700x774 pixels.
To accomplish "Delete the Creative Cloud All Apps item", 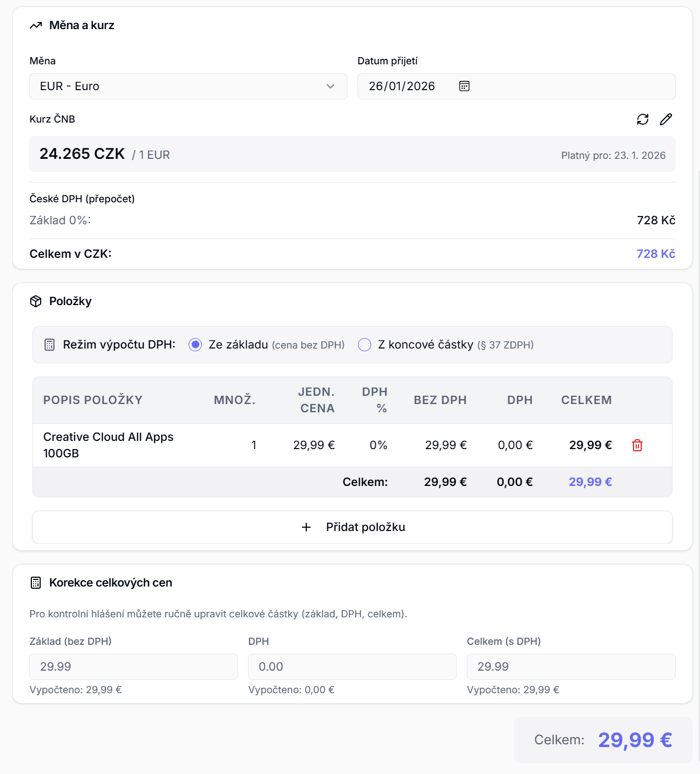I will point(637,445).
